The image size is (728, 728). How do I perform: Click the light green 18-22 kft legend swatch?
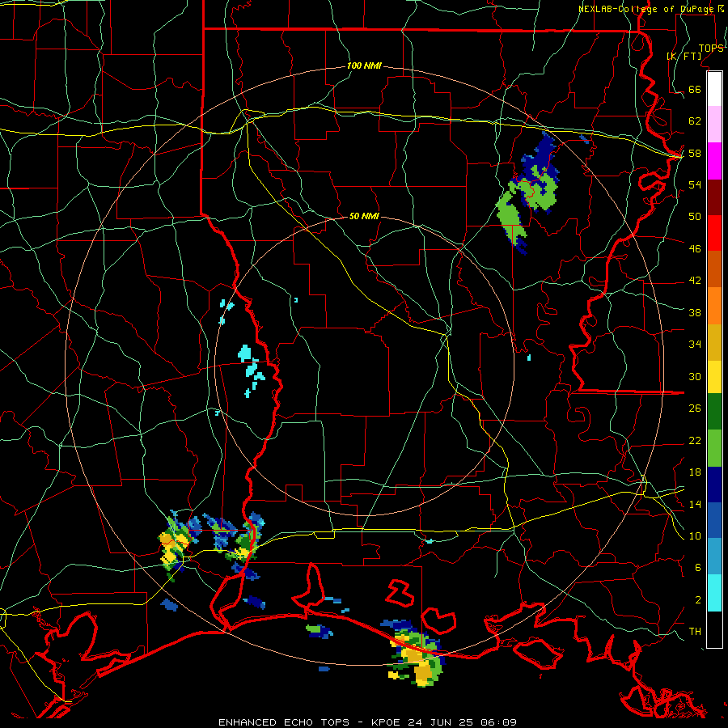coord(714,448)
